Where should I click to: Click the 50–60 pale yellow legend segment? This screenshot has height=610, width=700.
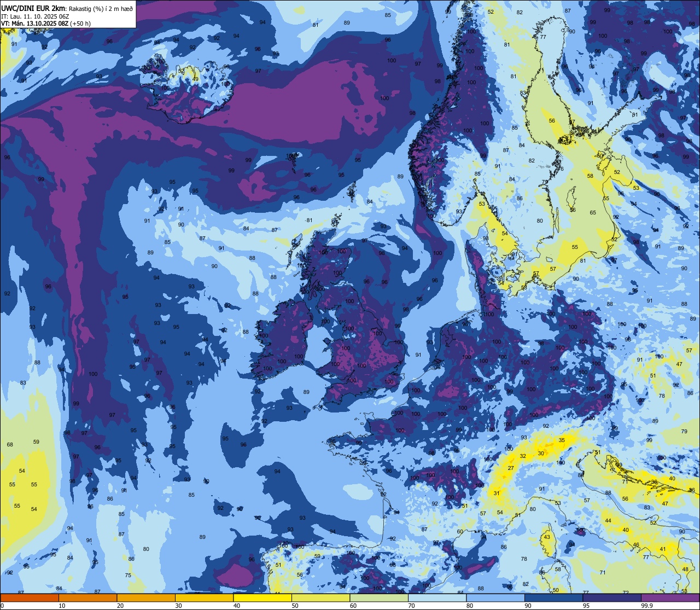pos(320,597)
